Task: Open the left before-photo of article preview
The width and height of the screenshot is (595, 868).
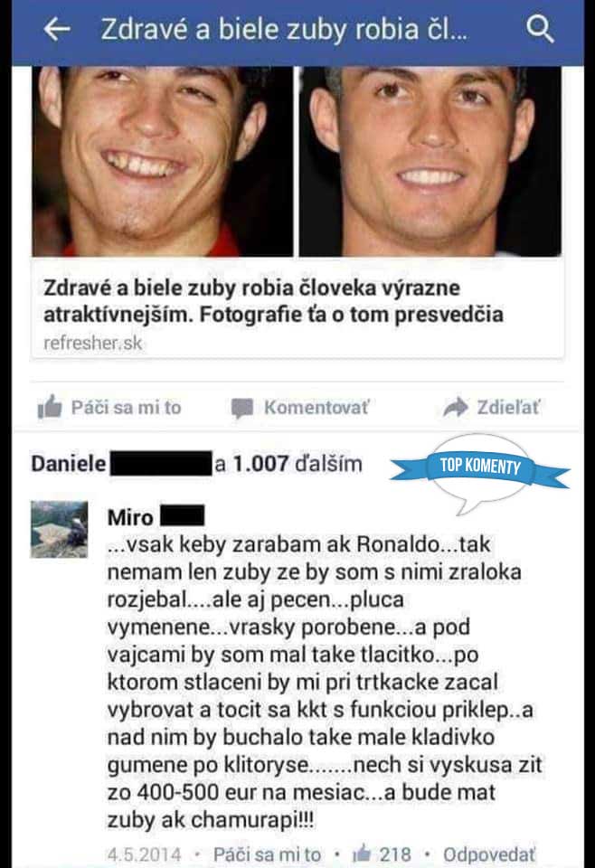Action: tap(162, 162)
